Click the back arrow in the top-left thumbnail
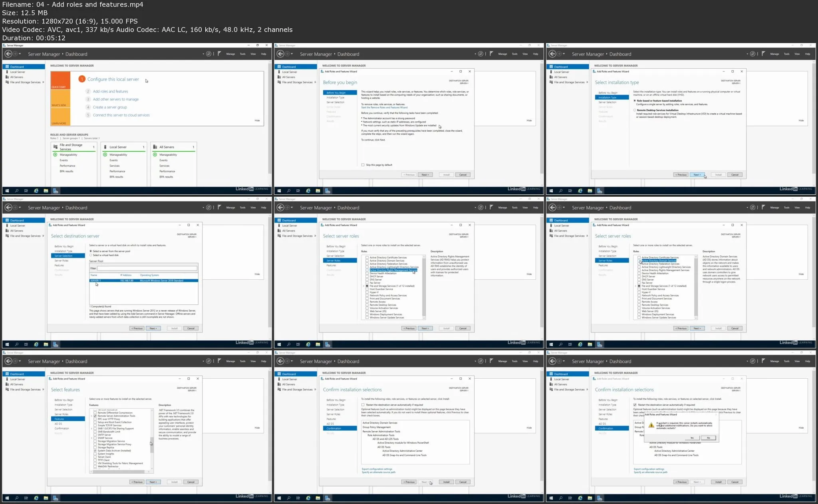The height and width of the screenshot is (504, 818). pyautogui.click(x=8, y=54)
